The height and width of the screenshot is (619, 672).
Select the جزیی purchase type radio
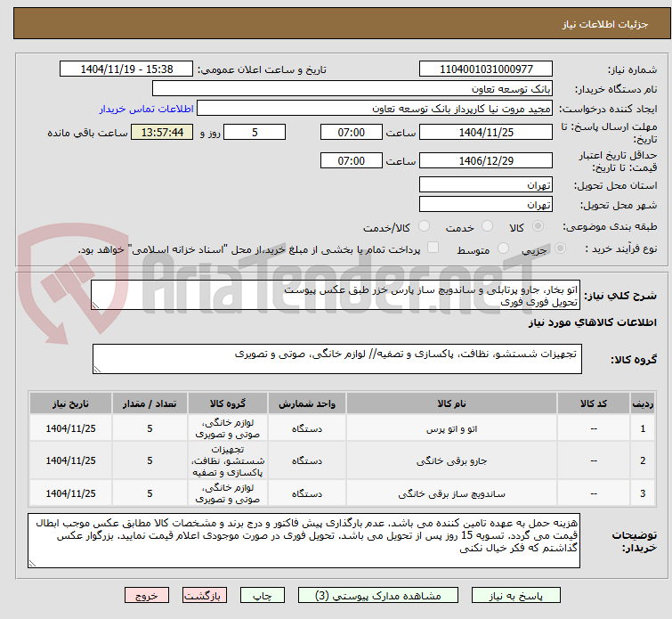[560, 248]
